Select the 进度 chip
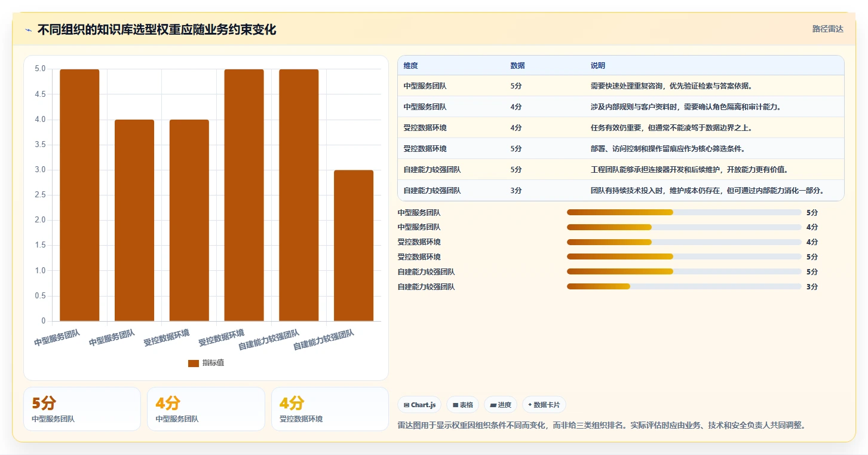Image resolution: width=868 pixels, height=455 pixels. [x=501, y=405]
